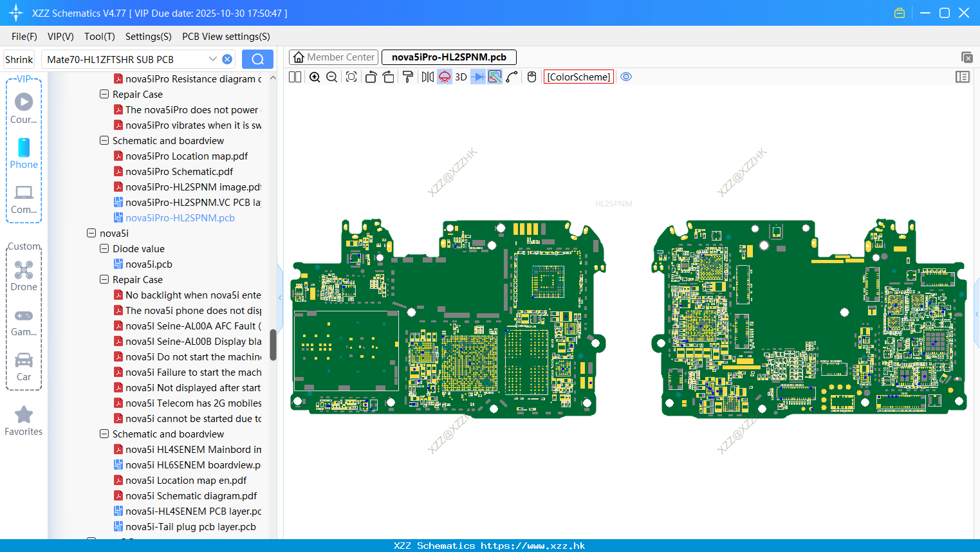Clear the search box text
Image resolution: width=980 pixels, height=552 pixels.
coord(227,59)
